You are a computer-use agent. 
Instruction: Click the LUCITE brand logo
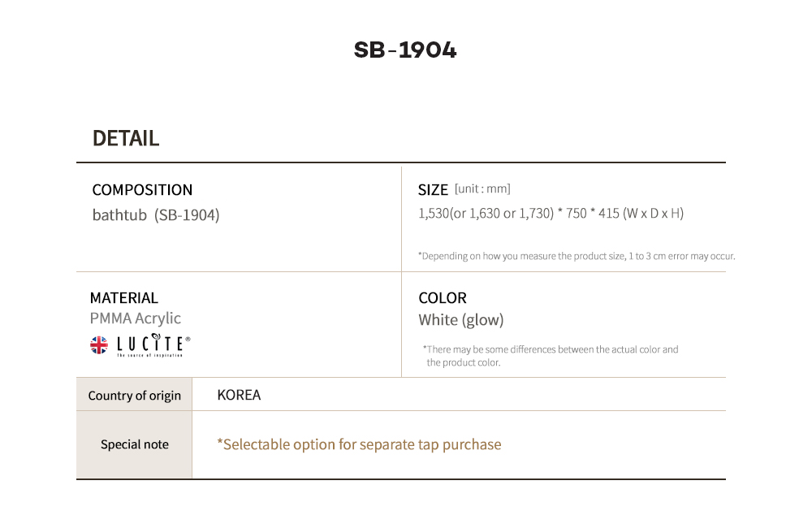point(153,343)
